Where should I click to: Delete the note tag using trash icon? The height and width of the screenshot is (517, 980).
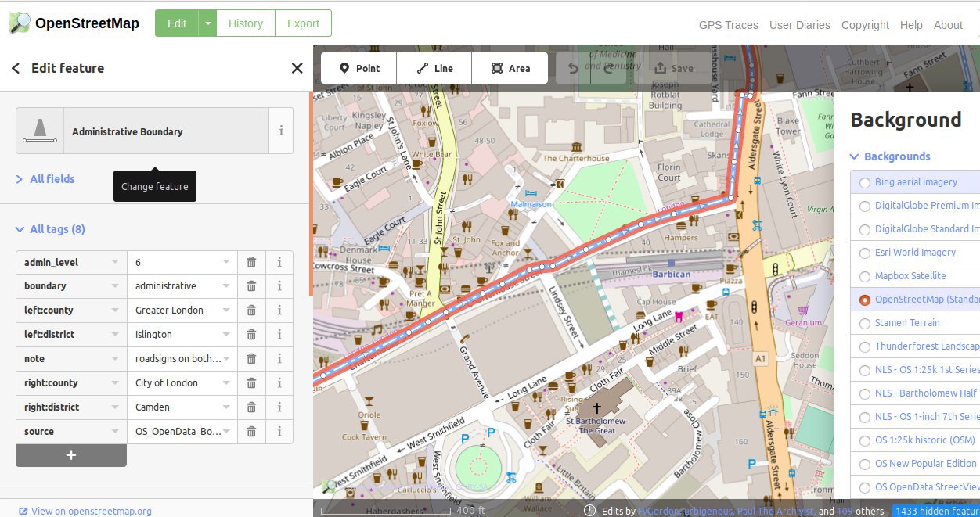pyautogui.click(x=251, y=359)
